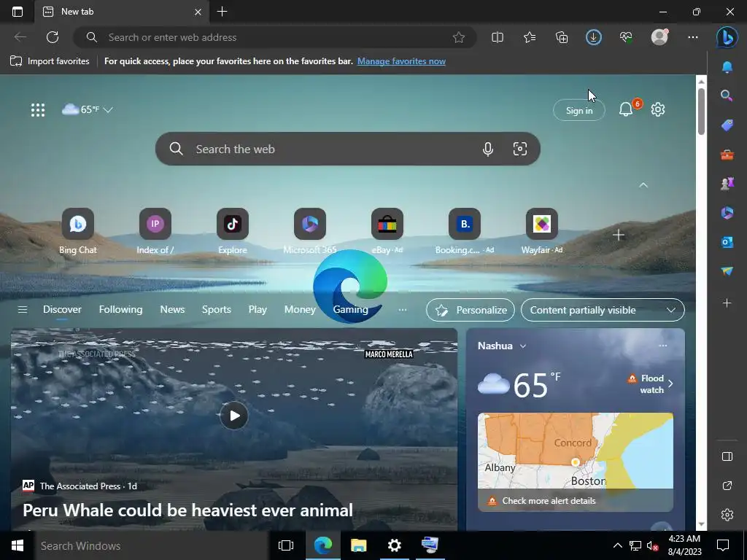The height and width of the screenshot is (560, 747).
Task: Click the Search the web box
Action: 348,149
